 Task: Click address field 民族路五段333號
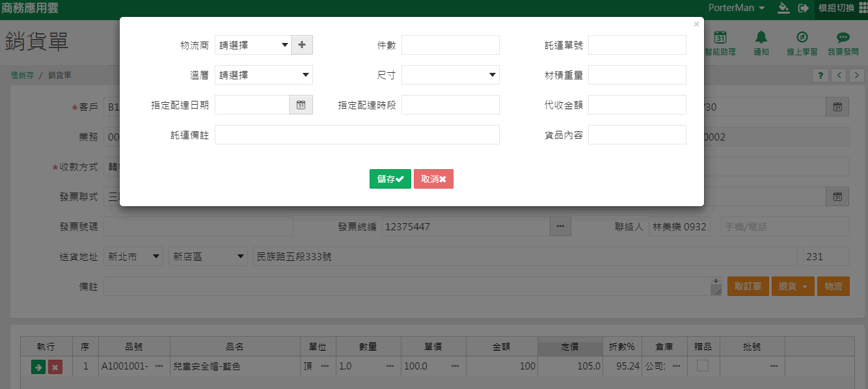coord(525,256)
